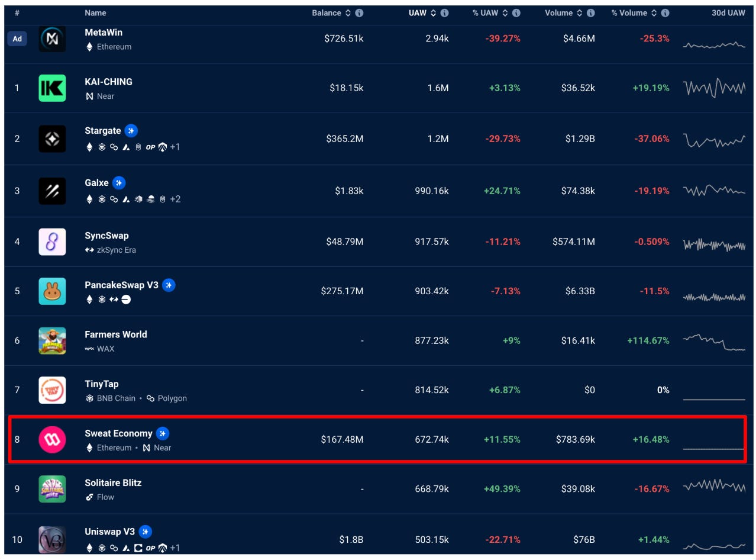Show info tooltip for % UAW column

[x=516, y=13]
